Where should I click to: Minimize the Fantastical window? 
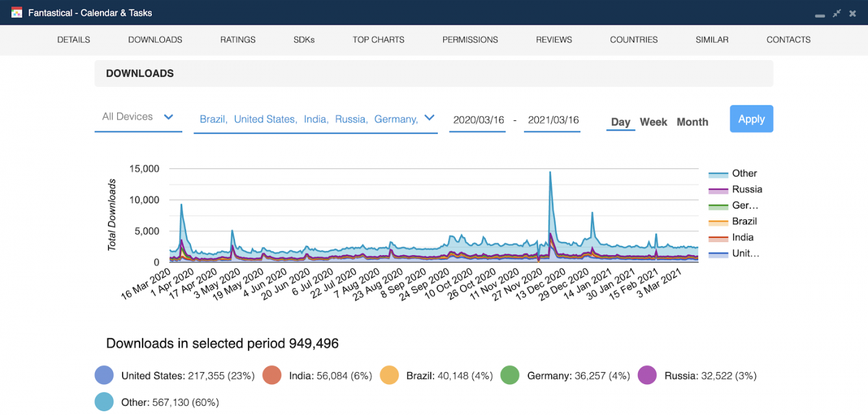pos(820,15)
